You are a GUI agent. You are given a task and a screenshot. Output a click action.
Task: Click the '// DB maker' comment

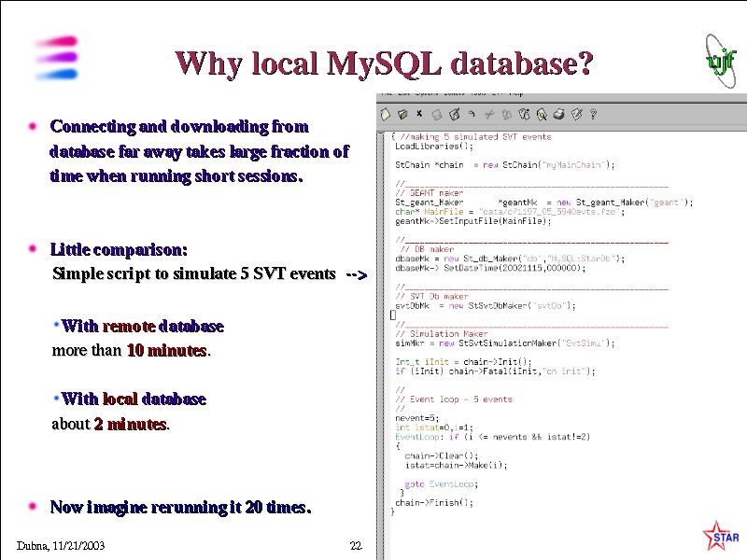tap(427, 249)
